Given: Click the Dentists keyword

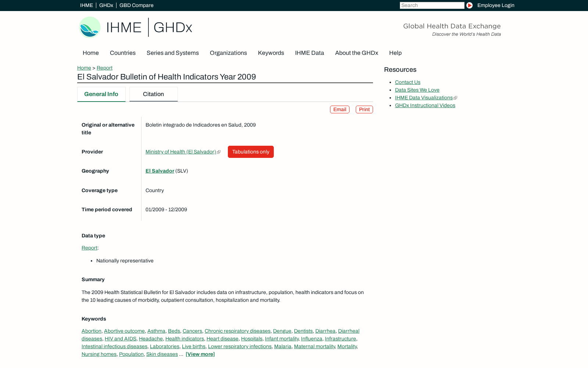Looking at the screenshot, I should point(303,331).
